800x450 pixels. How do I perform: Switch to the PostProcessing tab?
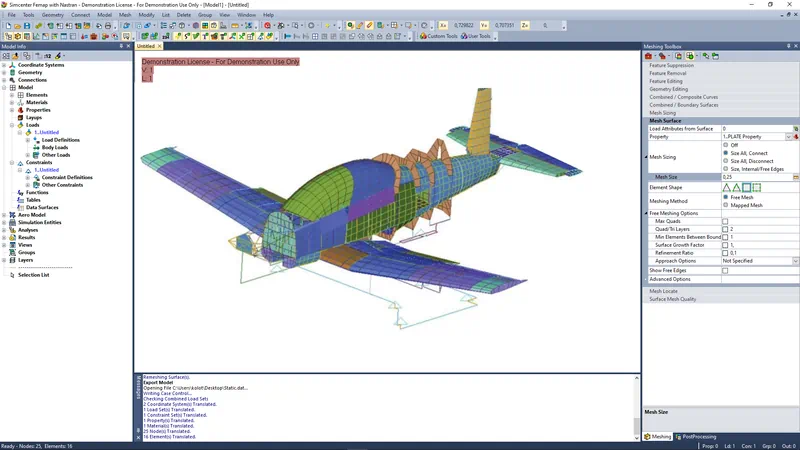click(x=696, y=437)
